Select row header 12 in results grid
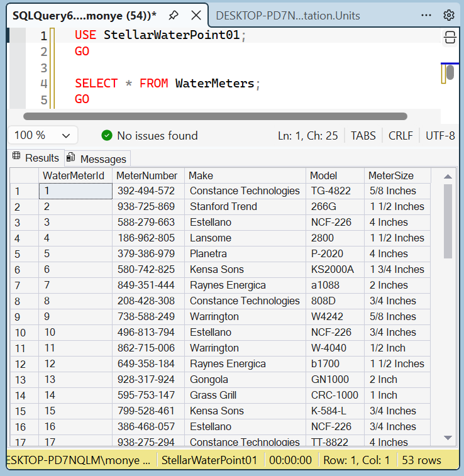 click(x=25, y=363)
